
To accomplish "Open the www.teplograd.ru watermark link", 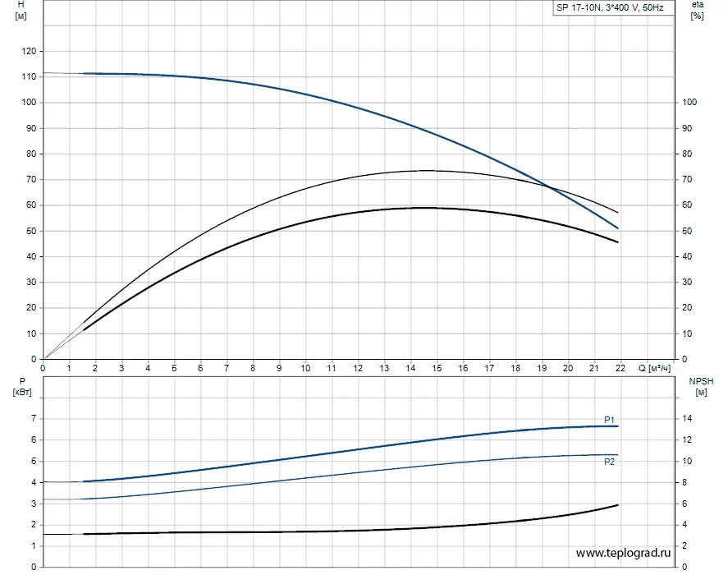I will click(624, 554).
